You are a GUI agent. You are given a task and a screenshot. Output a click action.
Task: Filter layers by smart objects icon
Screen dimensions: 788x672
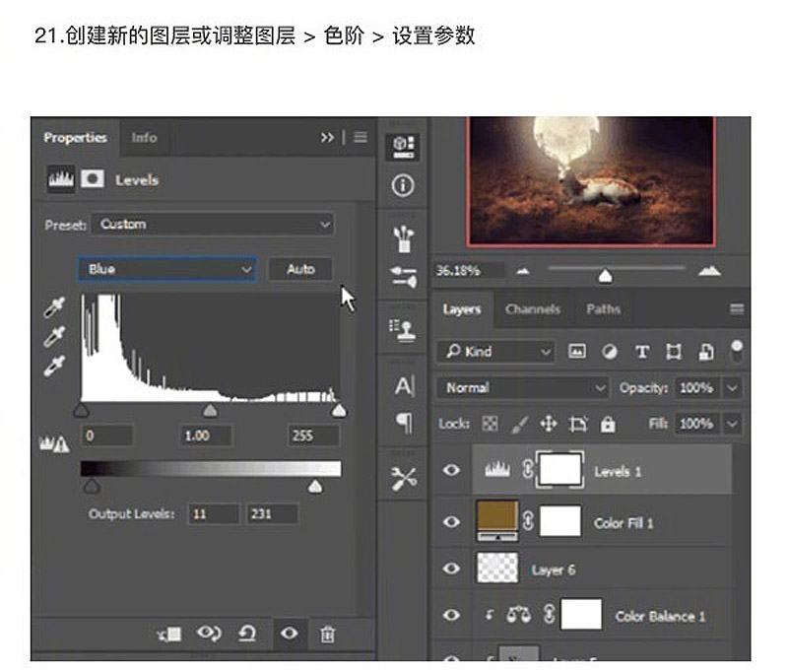[706, 352]
